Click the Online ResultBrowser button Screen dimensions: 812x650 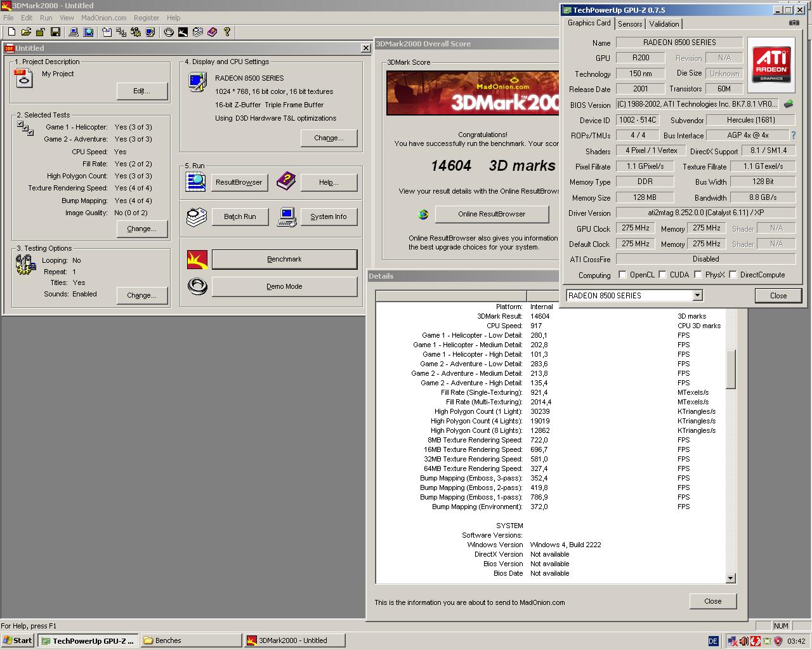tap(492, 214)
